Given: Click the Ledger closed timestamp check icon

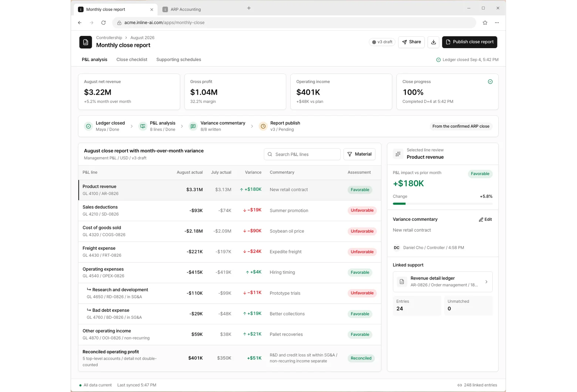Looking at the screenshot, I should pyautogui.click(x=438, y=60).
